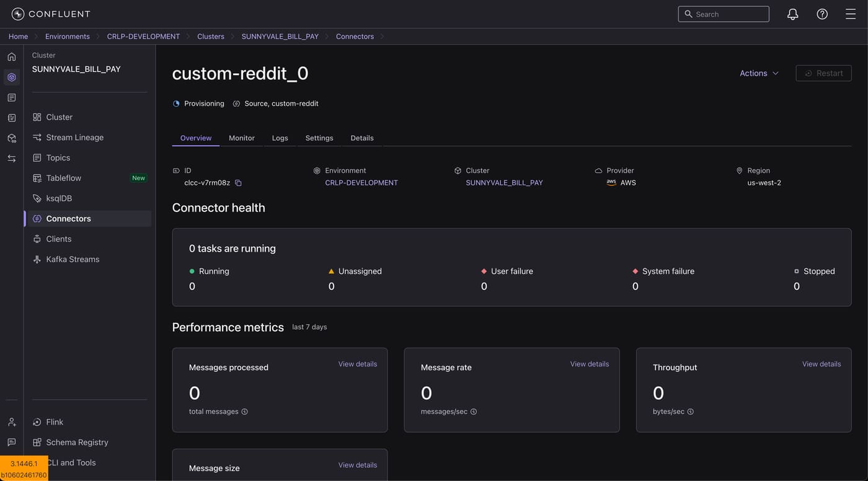Screen dimensions: 868x481
Task: Click the Tableflow sidebar icon
Action: click(x=37, y=178)
